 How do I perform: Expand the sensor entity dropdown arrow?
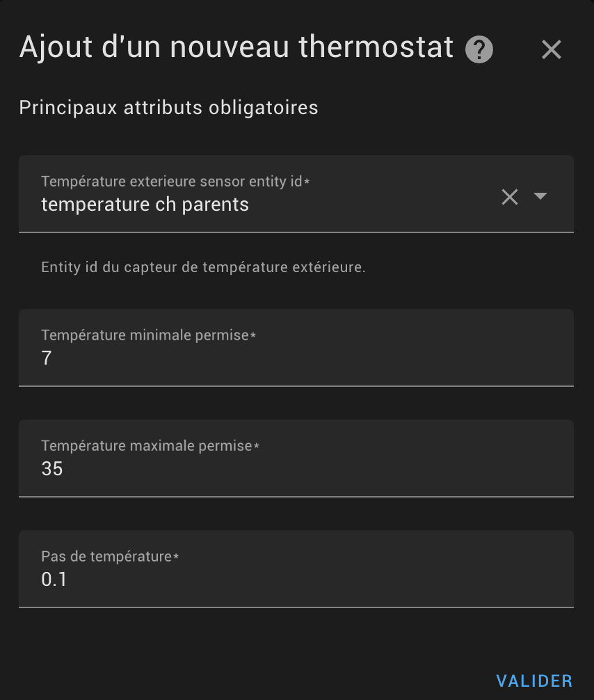[x=540, y=197]
